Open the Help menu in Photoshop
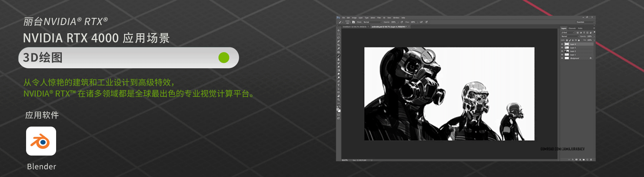 pos(403,18)
